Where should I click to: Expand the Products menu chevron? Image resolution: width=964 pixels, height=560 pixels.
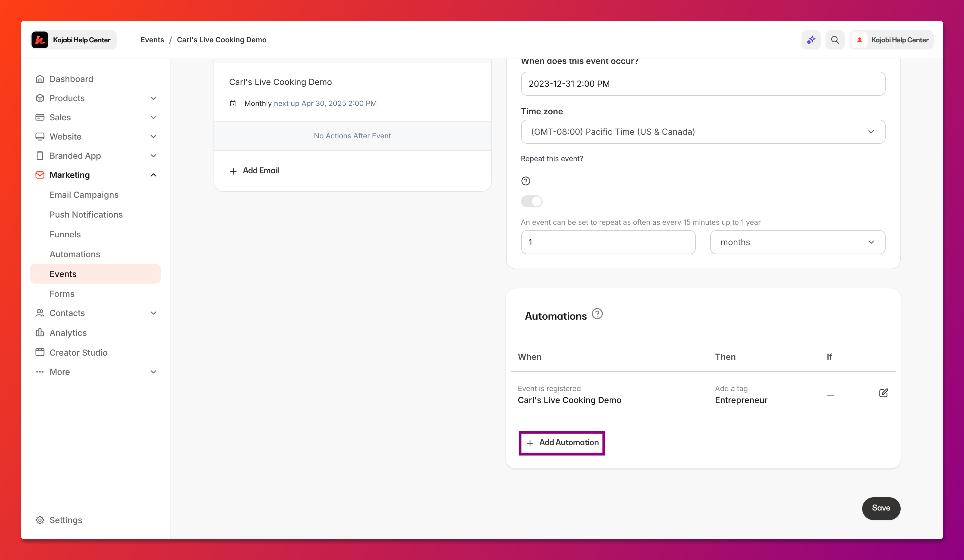pos(153,98)
